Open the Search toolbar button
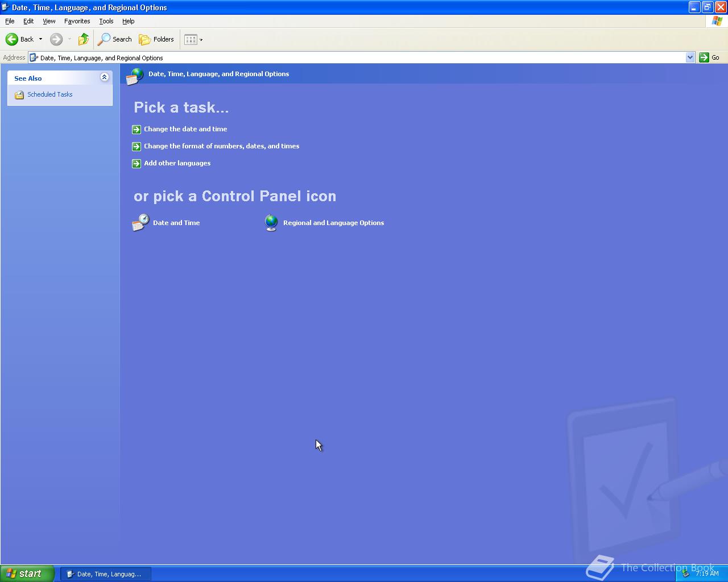The height and width of the screenshot is (582, 728). [114, 39]
